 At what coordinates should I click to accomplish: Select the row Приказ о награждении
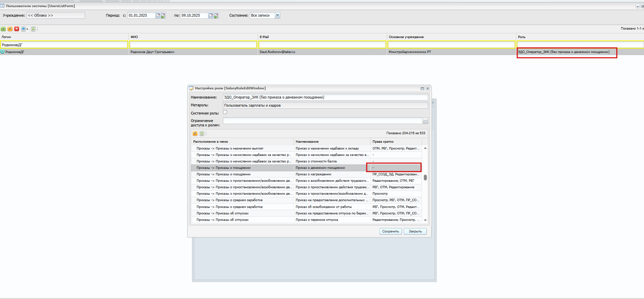pos(307,174)
